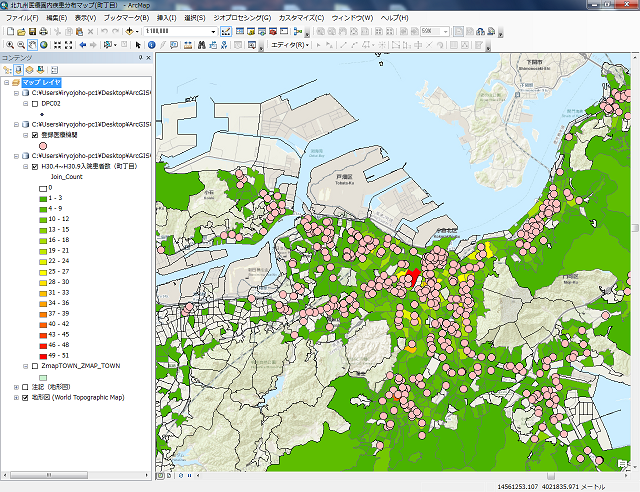Select the Zoom In magnifier tool
640x492 pixels.
(9, 45)
